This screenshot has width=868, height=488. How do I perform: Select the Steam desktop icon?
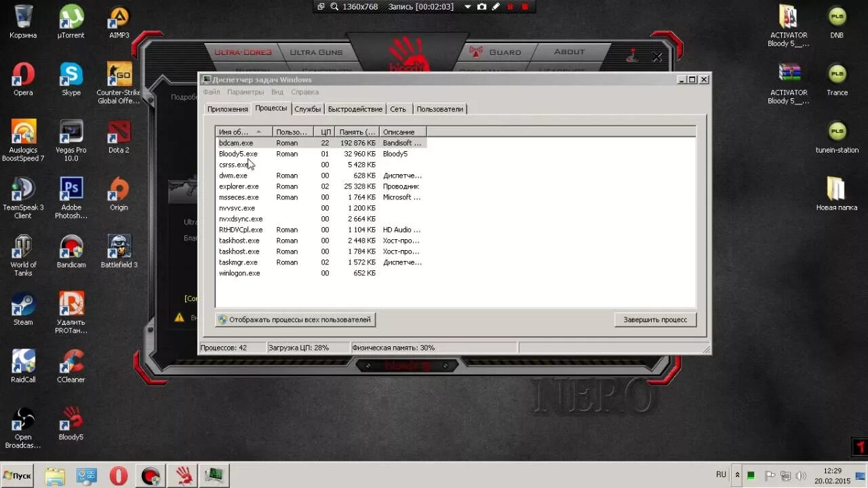[x=23, y=309]
